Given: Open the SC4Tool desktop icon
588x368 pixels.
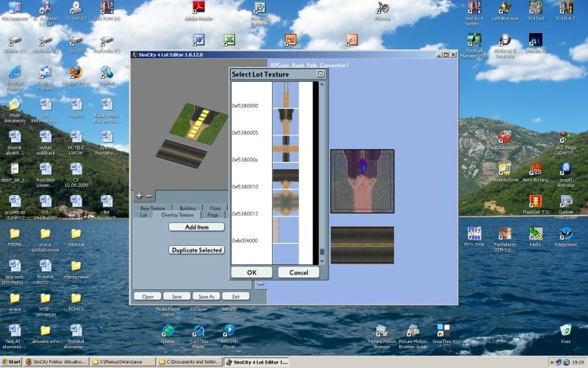Looking at the screenshot, I should [536, 10].
